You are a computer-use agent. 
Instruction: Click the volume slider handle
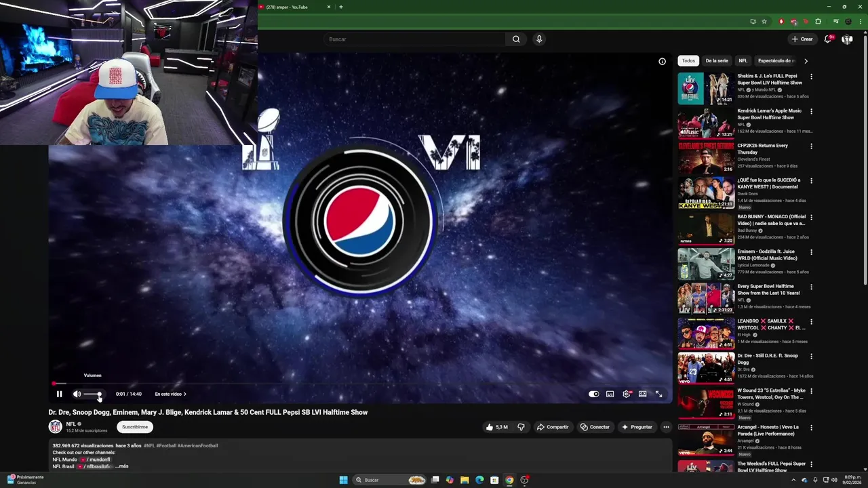point(99,394)
